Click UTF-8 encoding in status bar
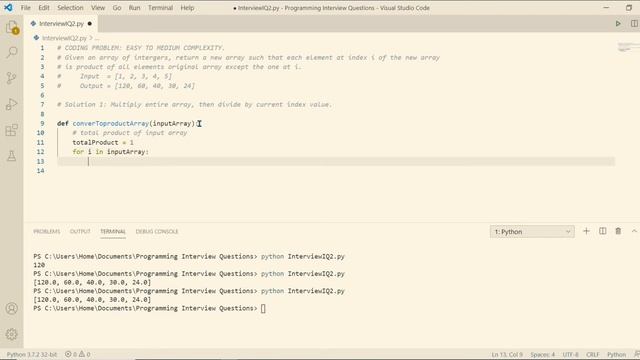The height and width of the screenshot is (360, 640). click(571, 354)
